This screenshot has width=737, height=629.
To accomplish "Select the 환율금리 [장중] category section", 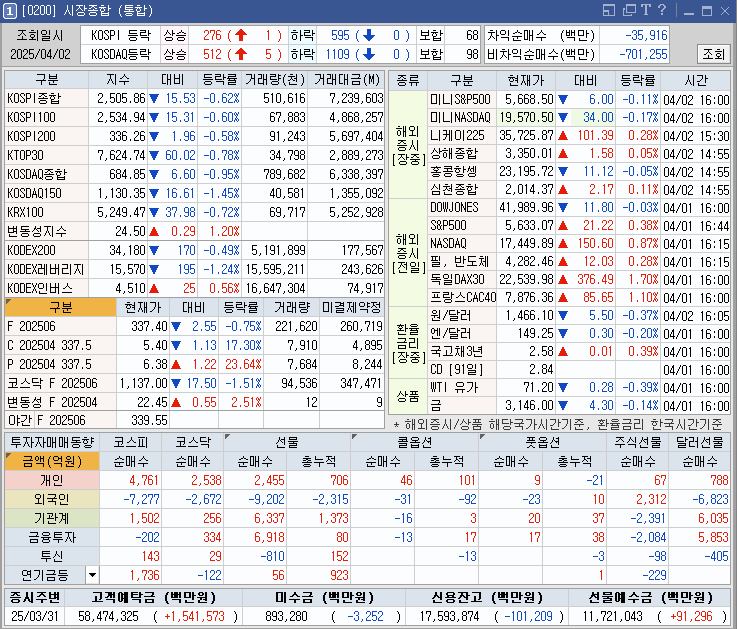I will tap(408, 343).
